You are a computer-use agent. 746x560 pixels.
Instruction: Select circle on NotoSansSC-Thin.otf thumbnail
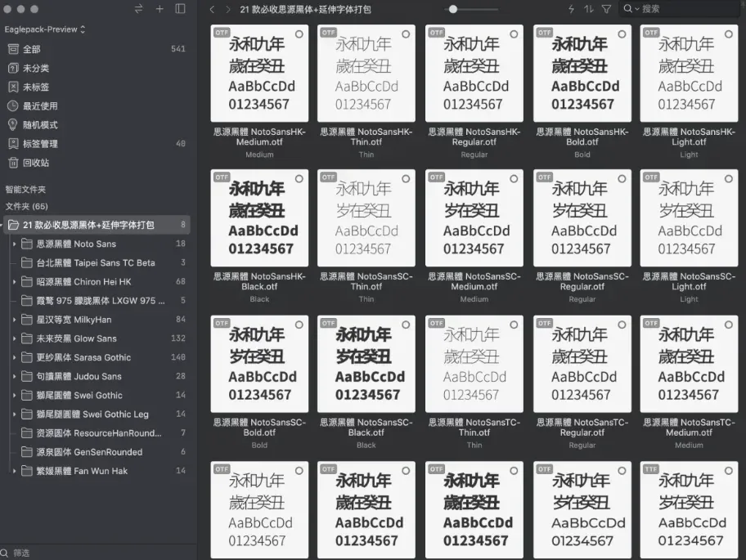(406, 179)
